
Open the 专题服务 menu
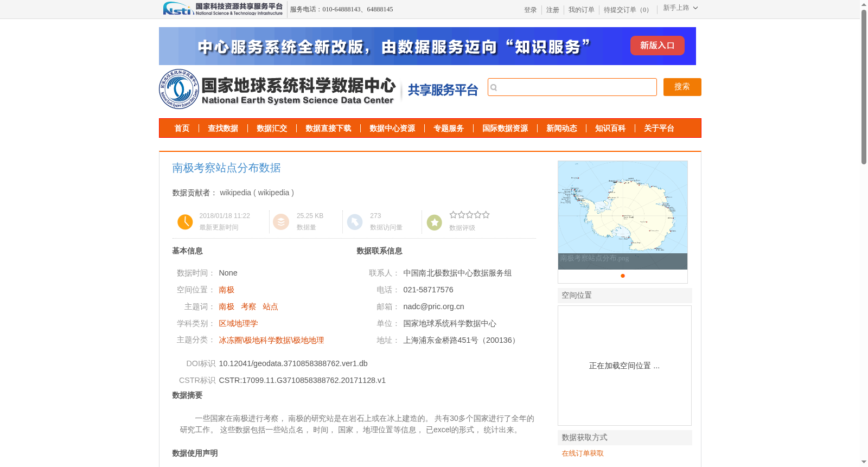tap(449, 129)
